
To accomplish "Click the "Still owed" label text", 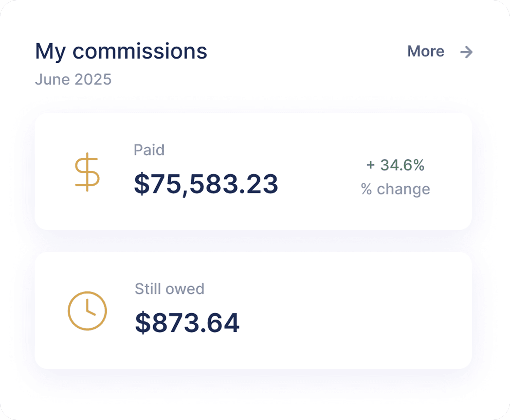I will pyautogui.click(x=169, y=289).
